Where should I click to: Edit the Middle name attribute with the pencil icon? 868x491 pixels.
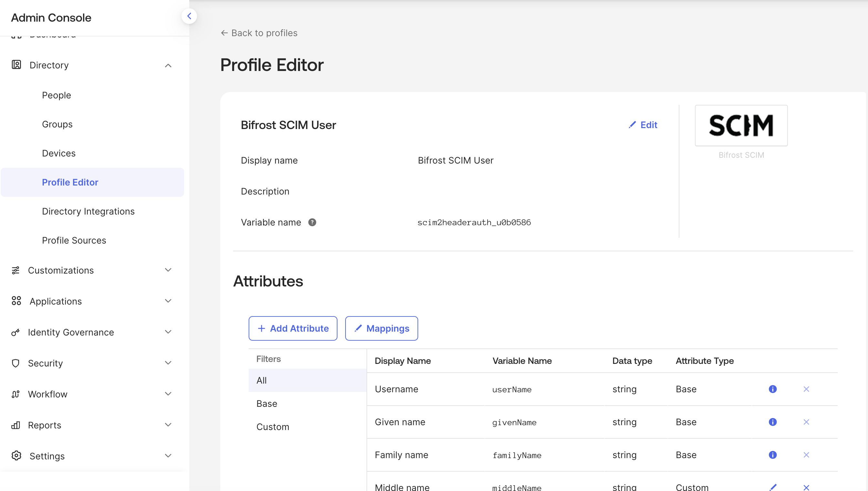(x=772, y=487)
